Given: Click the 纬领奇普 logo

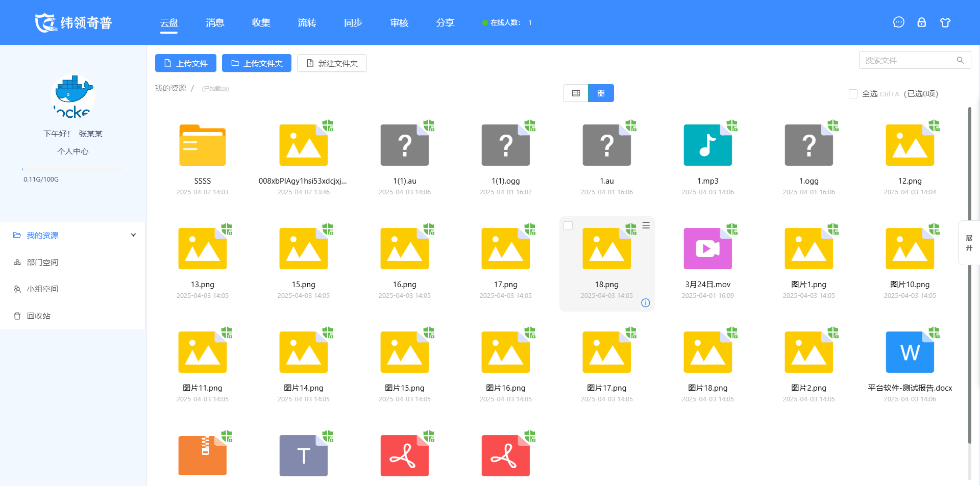Looking at the screenshot, I should (x=73, y=23).
